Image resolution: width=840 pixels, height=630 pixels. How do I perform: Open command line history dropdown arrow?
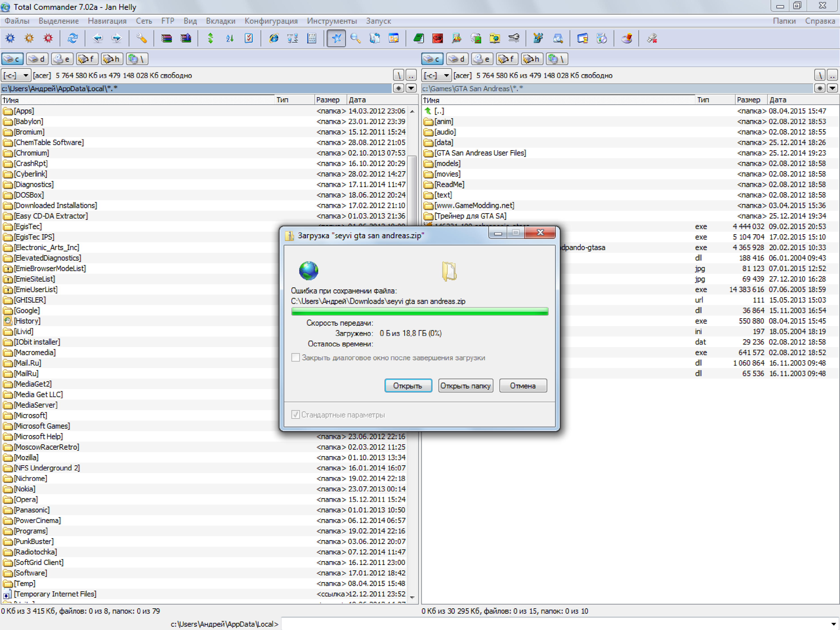[834, 624]
